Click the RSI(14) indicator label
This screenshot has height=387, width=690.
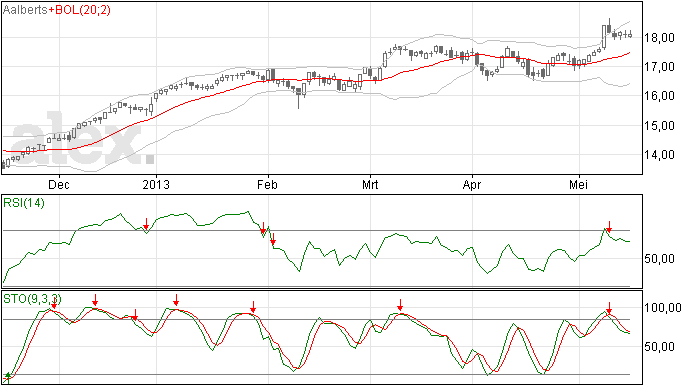(x=24, y=203)
